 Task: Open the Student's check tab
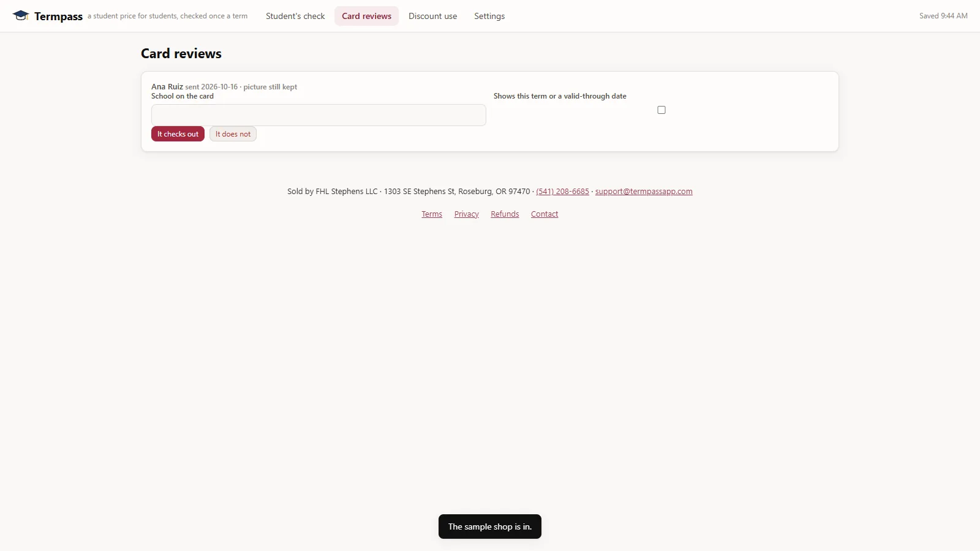(295, 16)
